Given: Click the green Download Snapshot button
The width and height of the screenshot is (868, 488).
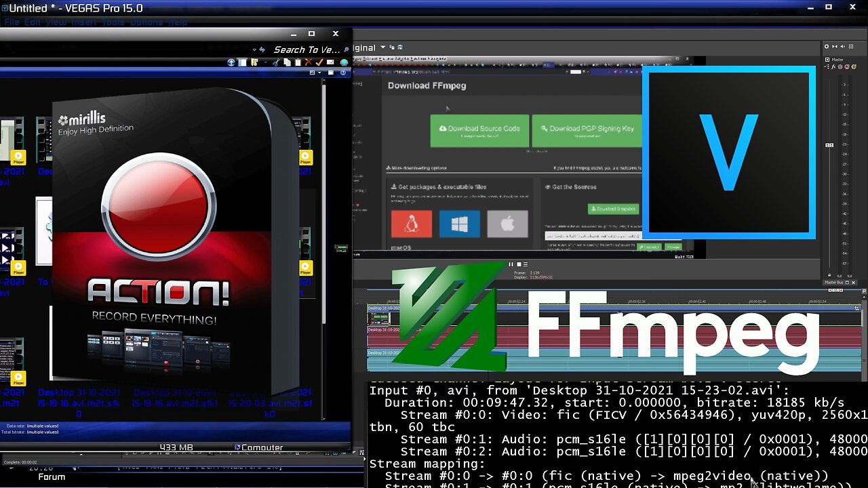Looking at the screenshot, I should (x=613, y=209).
